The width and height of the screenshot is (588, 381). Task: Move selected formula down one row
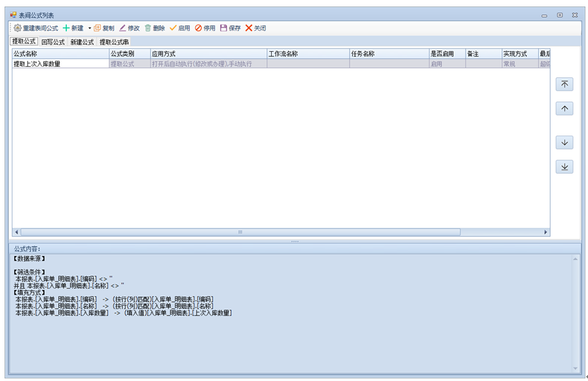point(564,143)
